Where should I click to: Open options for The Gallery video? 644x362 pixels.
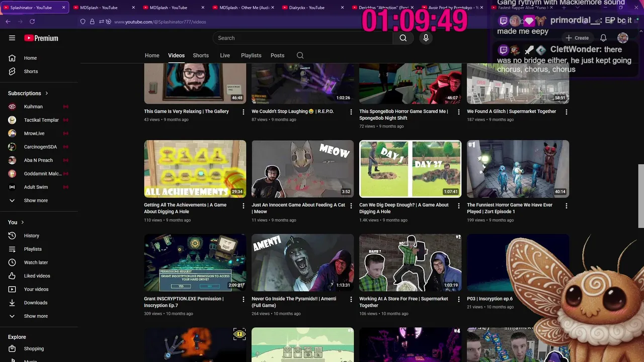(244, 112)
